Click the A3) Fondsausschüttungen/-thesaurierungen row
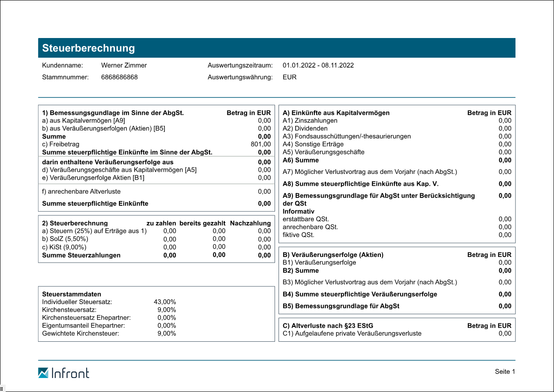This screenshot has width=554, height=392. click(347, 136)
